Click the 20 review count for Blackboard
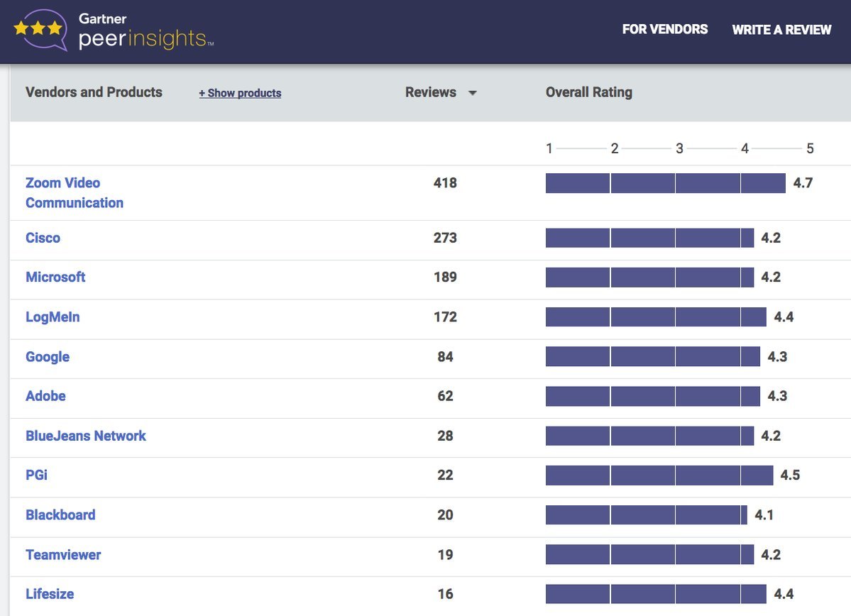851x616 pixels. [x=445, y=515]
